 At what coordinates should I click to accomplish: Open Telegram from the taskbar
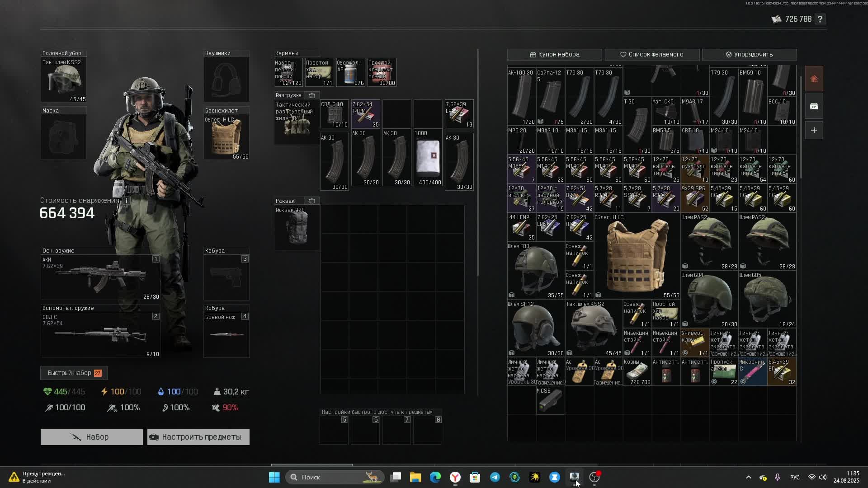pyautogui.click(x=495, y=477)
